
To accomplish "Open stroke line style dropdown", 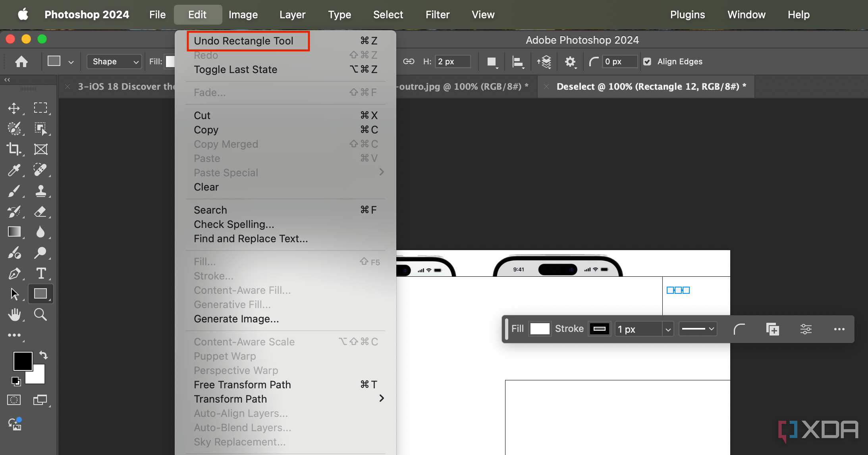I will coord(698,329).
